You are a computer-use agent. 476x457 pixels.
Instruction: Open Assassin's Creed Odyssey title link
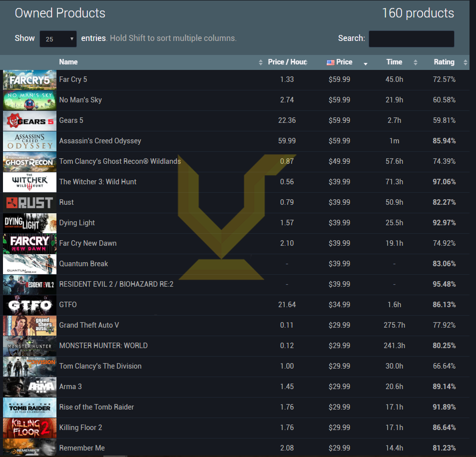[100, 141]
